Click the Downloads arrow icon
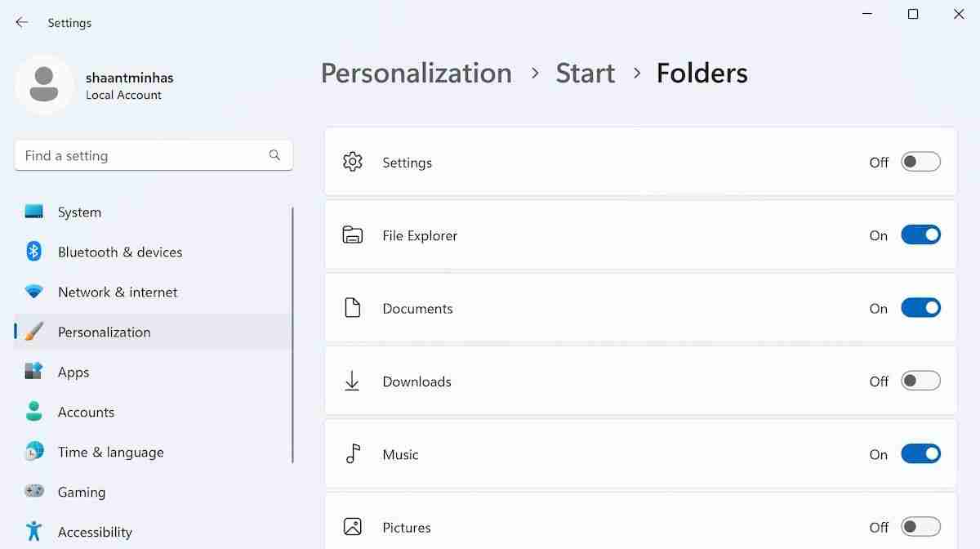This screenshot has height=549, width=980. point(352,381)
